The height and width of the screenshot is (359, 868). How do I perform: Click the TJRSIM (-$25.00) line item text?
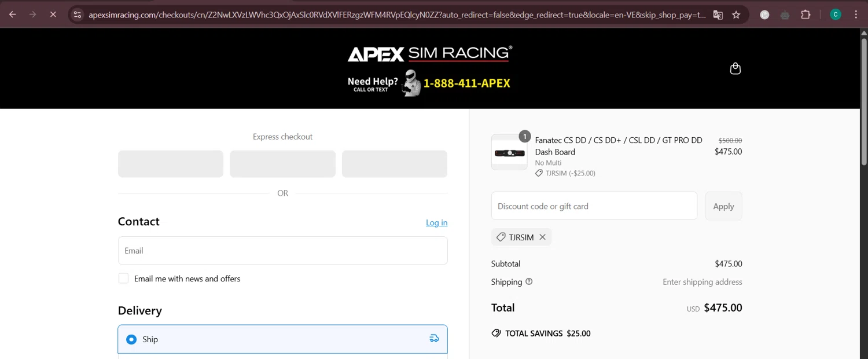[x=571, y=173]
